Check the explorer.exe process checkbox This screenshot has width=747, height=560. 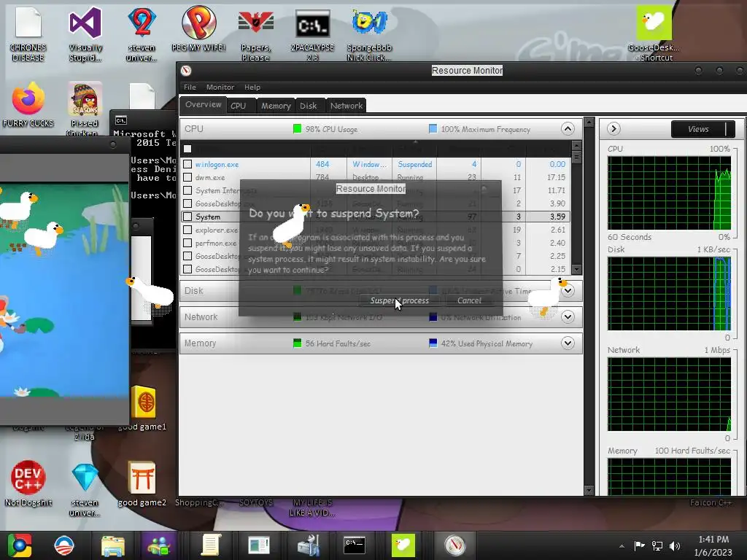[x=187, y=230]
